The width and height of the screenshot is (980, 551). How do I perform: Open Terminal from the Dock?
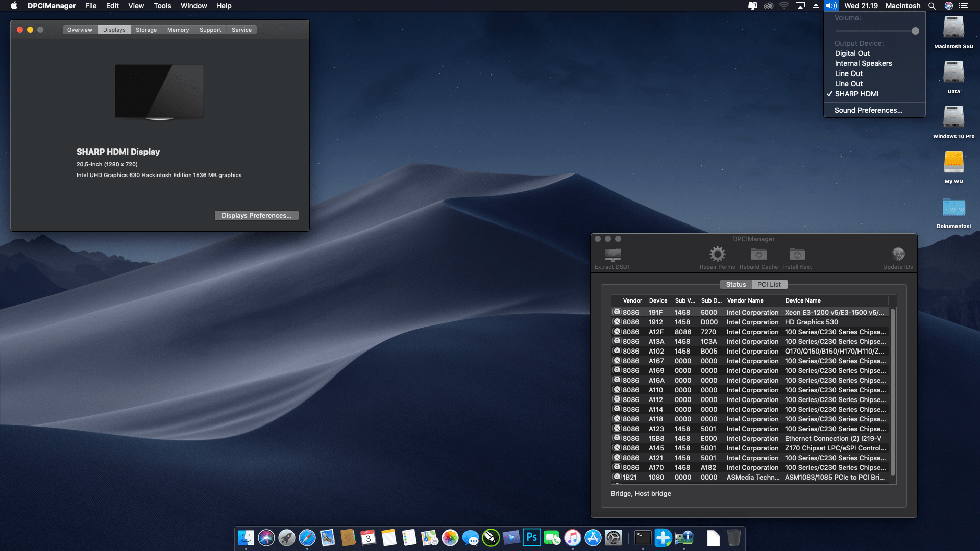pos(643,537)
